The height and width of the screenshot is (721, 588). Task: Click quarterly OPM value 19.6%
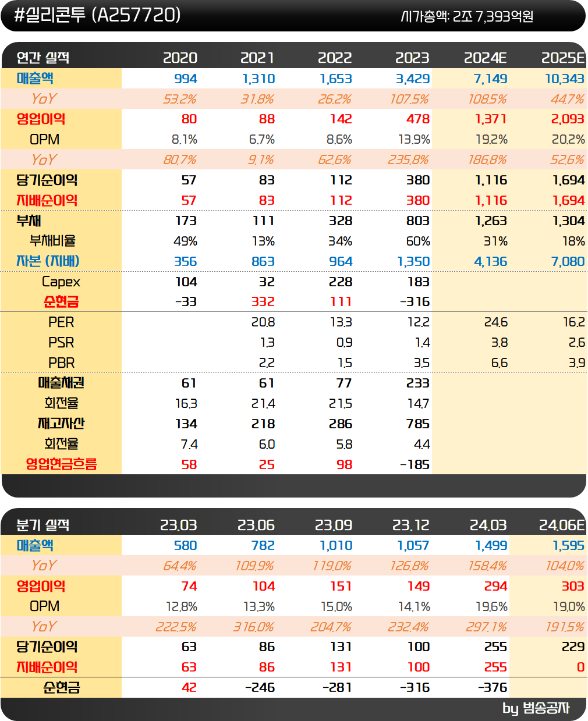[x=491, y=606]
